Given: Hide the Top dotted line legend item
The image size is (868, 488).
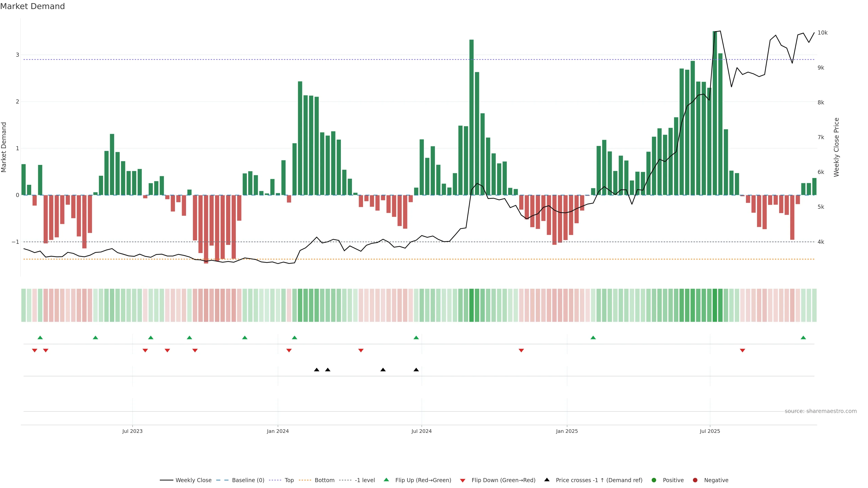Looking at the screenshot, I should coord(289,480).
